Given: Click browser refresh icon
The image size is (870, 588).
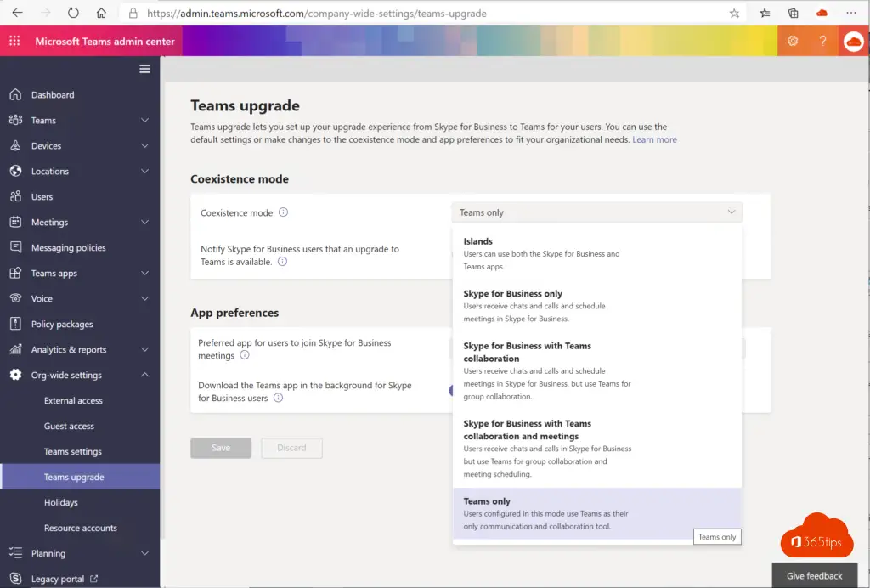Looking at the screenshot, I should (73, 14).
